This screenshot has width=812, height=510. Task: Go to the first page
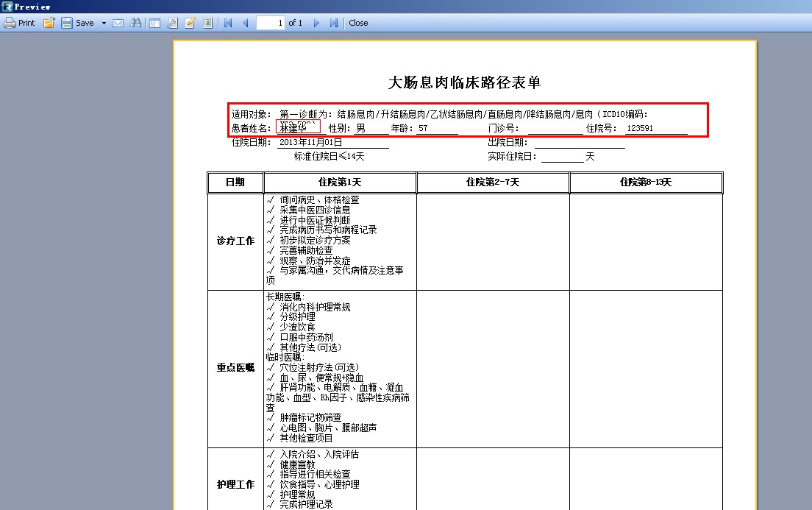click(228, 23)
